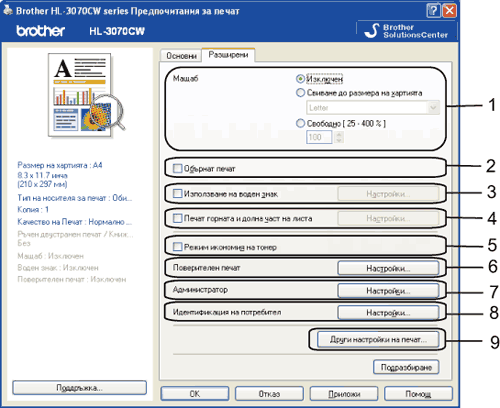Open the Letter paper size dropdown
Image resolution: width=500 pixels, height=408 pixels.
(373, 108)
